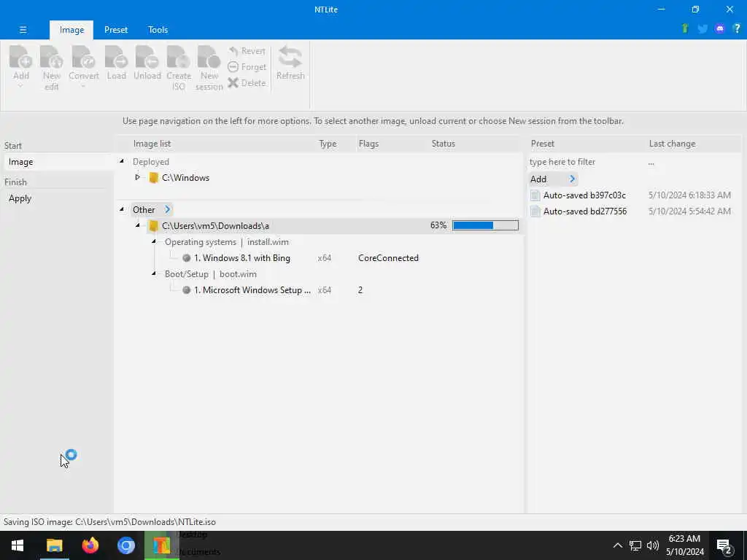The height and width of the screenshot is (560, 747).
Task: Click the ISO saving progress bar
Action: (x=485, y=225)
